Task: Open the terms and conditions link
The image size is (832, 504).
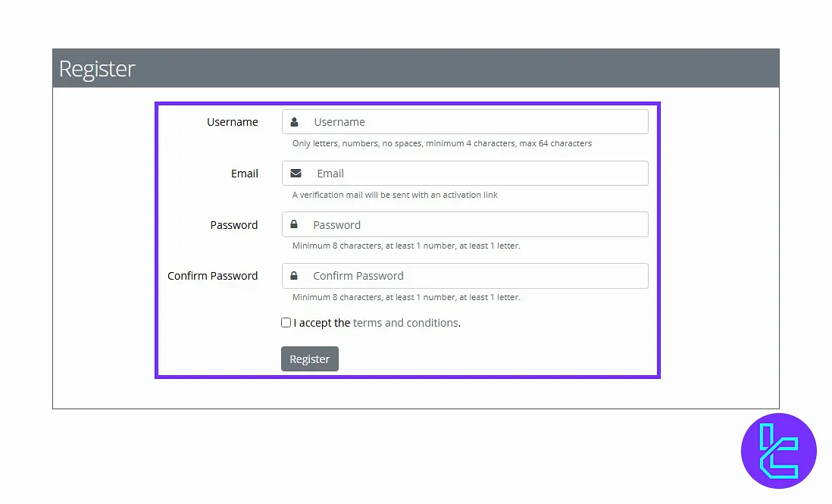Action: click(x=405, y=323)
